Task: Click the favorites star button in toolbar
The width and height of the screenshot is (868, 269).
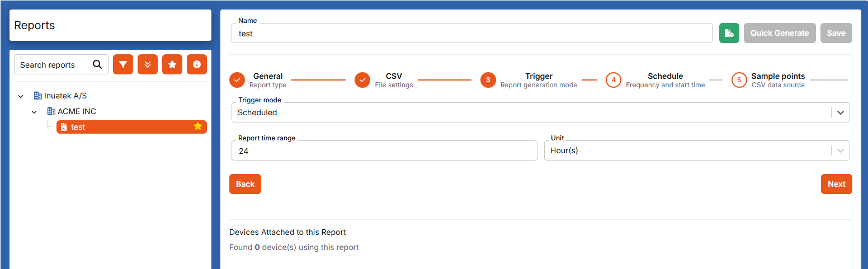Action: click(x=172, y=64)
